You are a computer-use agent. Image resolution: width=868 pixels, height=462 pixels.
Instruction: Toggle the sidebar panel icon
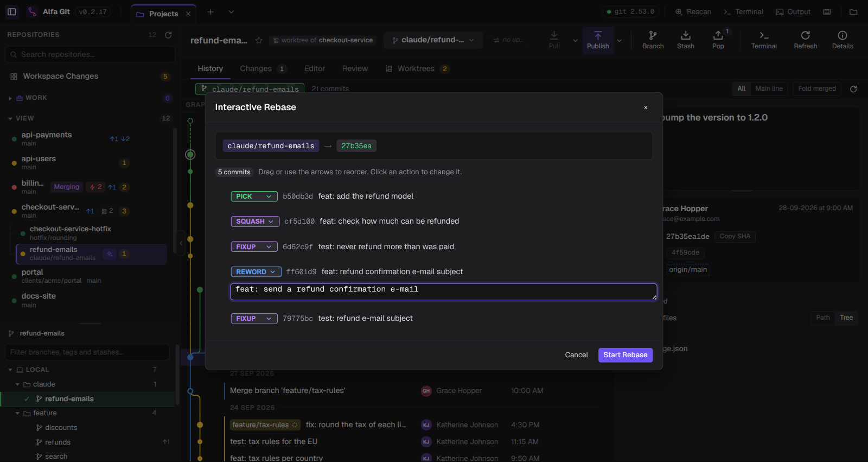(12, 11)
